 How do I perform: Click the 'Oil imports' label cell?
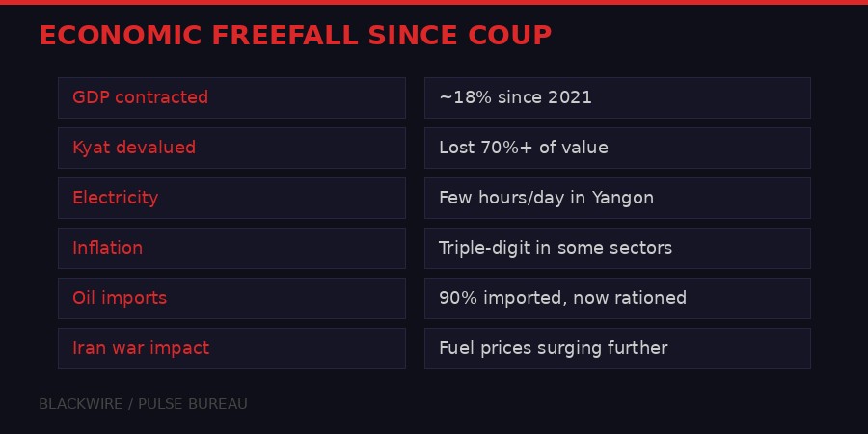coord(231,298)
